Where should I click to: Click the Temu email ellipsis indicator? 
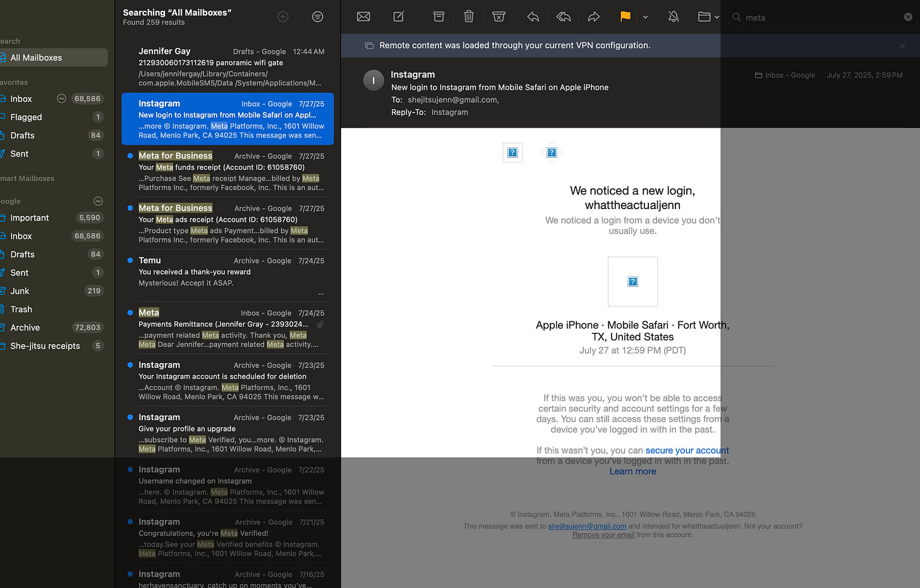click(321, 294)
